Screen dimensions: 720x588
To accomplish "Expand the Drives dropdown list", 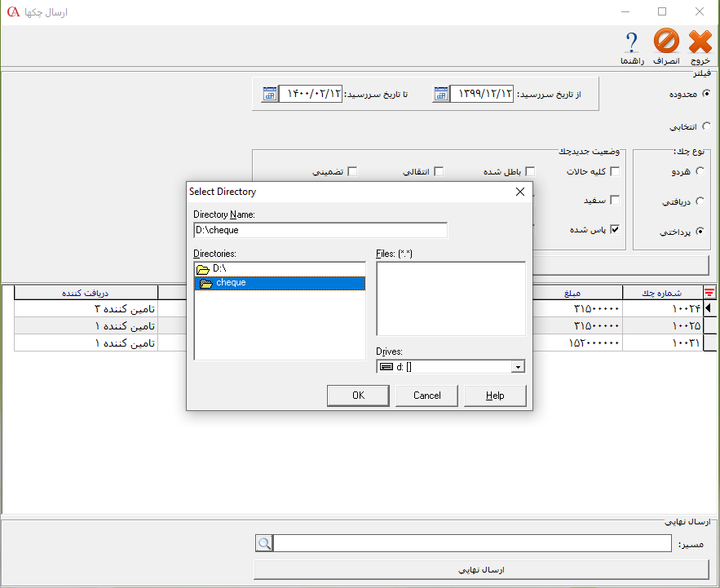I will (x=517, y=367).
